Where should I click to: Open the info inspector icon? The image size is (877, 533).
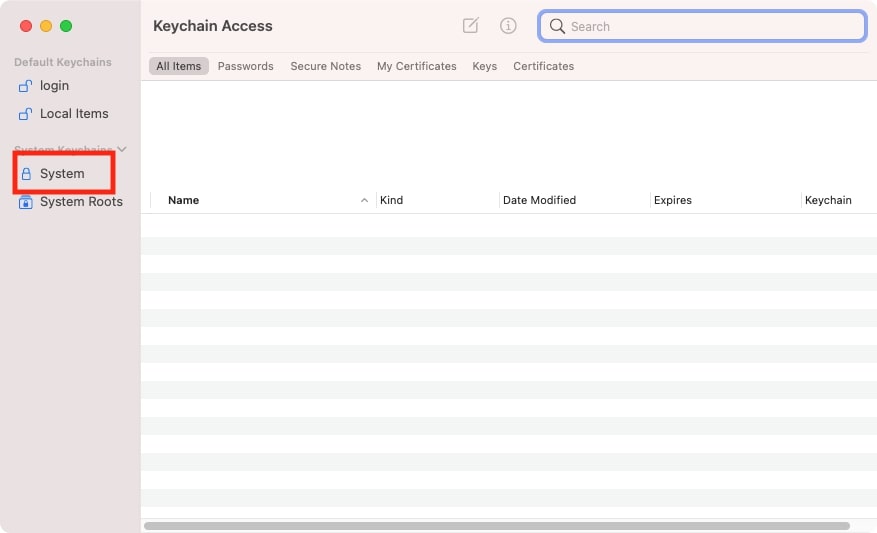(x=508, y=26)
